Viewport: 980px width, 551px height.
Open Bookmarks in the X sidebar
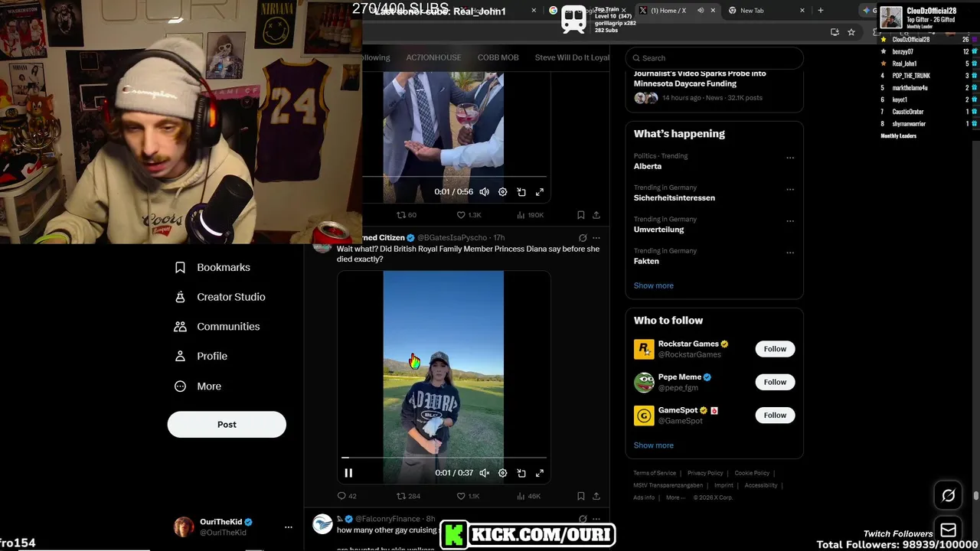(x=213, y=267)
